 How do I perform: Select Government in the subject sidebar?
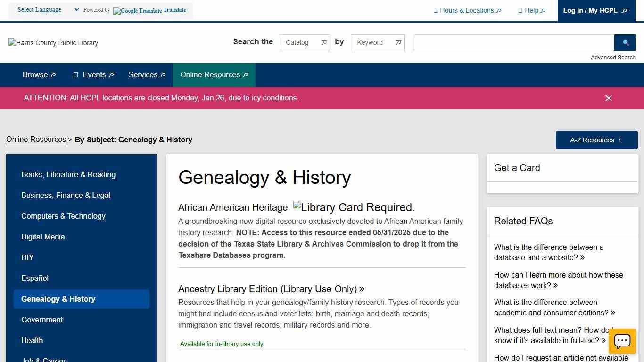click(x=42, y=320)
